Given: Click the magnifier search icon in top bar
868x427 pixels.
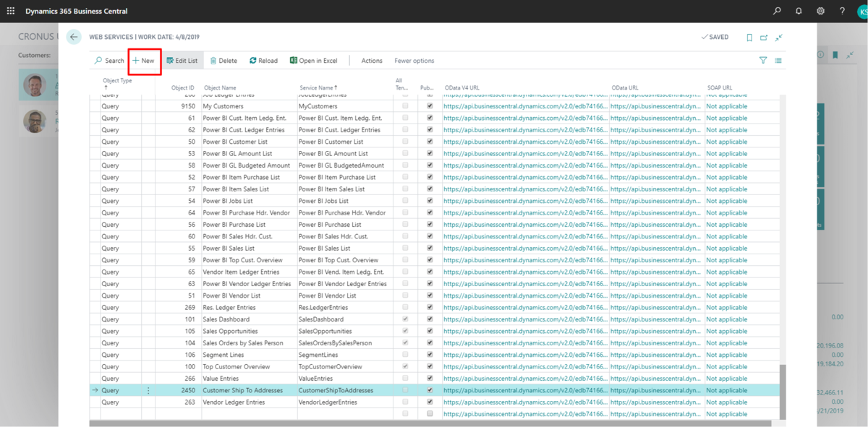Looking at the screenshot, I should click(777, 11).
